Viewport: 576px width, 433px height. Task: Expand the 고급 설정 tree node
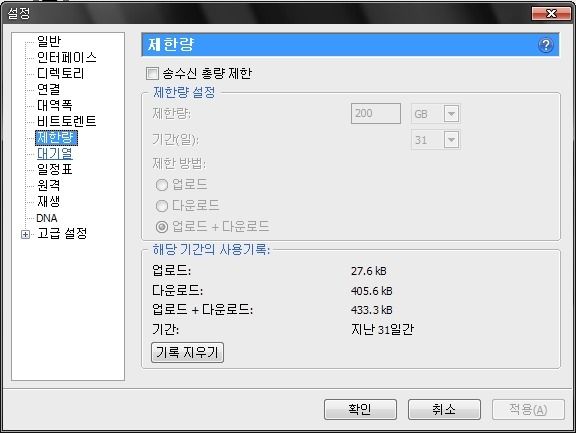[25, 234]
